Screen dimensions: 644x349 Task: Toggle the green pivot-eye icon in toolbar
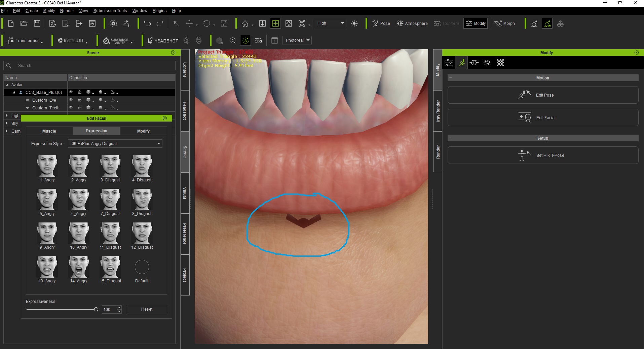547,24
